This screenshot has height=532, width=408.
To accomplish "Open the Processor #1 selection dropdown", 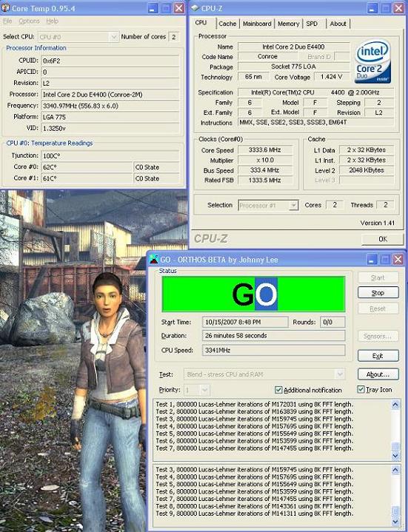I will point(294,205).
